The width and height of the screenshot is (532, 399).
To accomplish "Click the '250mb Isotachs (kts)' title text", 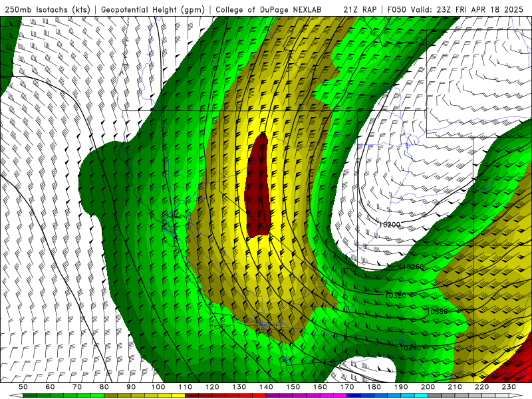I will tap(47, 9).
